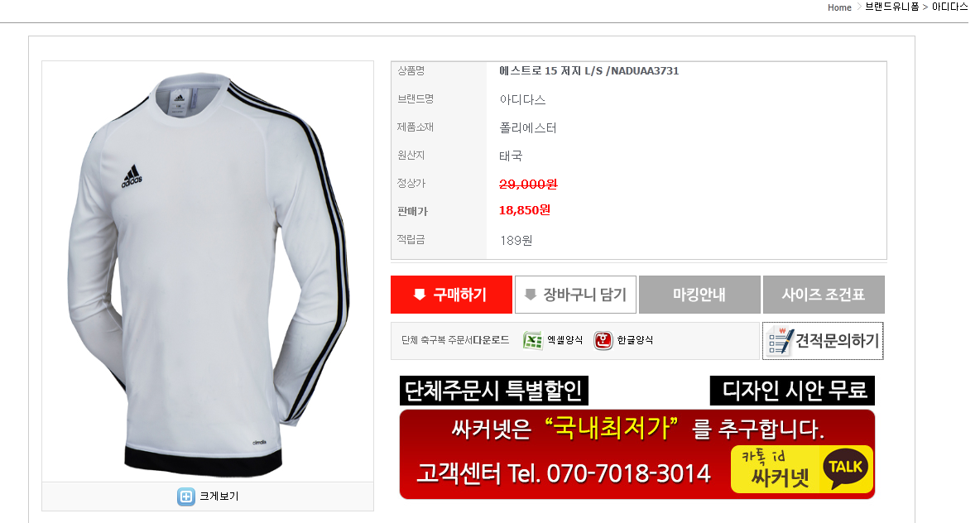Click the magnifier plus icon beside 크게보기
This screenshot has height=523, width=980.
tap(185, 497)
